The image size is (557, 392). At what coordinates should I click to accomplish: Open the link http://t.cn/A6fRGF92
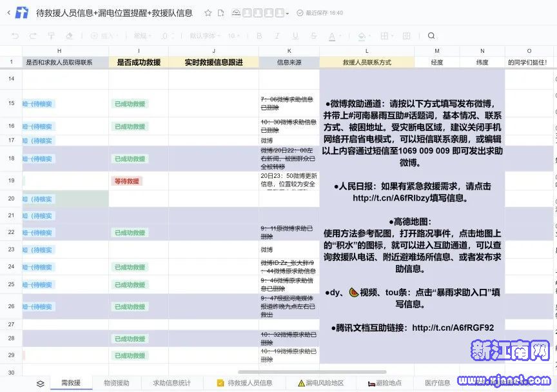(453, 328)
